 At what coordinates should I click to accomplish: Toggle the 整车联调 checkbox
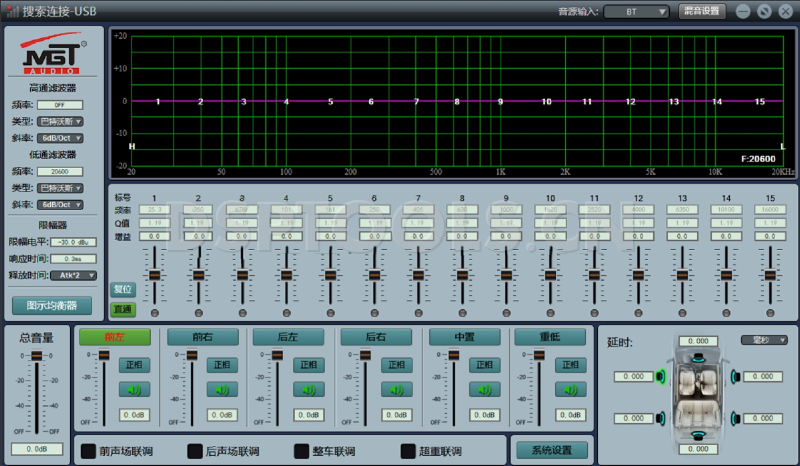302,451
